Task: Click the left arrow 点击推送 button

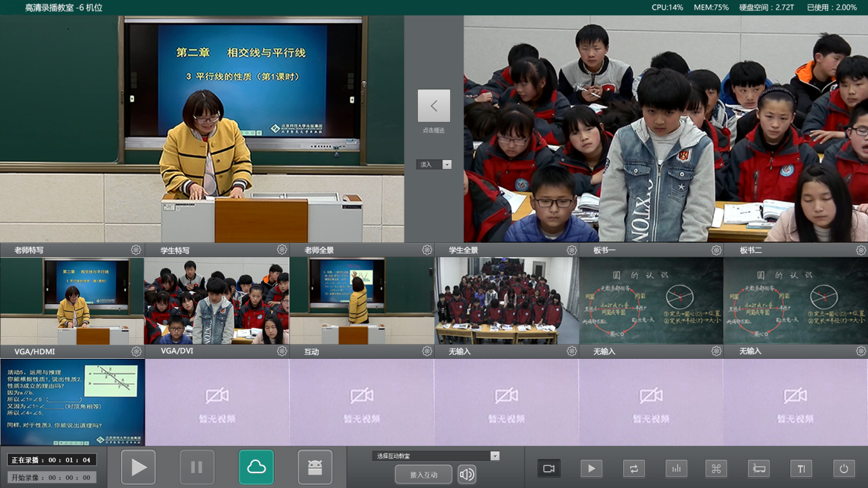Action: (x=434, y=106)
